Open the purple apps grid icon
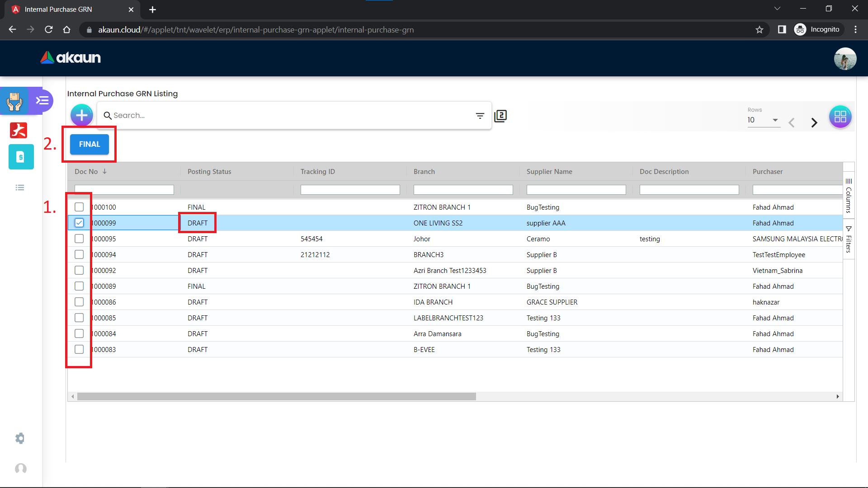Image resolution: width=868 pixels, height=488 pixels. tap(840, 117)
